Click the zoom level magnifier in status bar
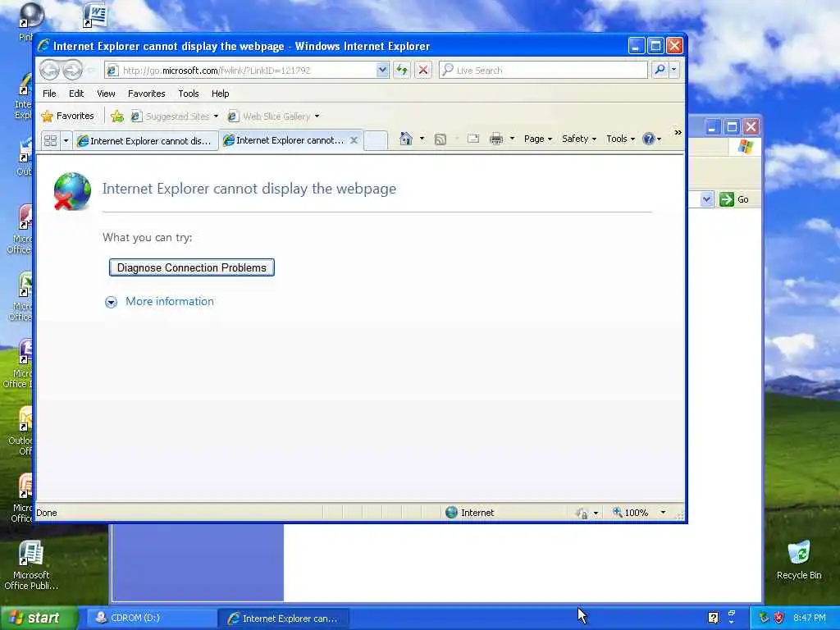This screenshot has height=630, width=840. (x=617, y=512)
